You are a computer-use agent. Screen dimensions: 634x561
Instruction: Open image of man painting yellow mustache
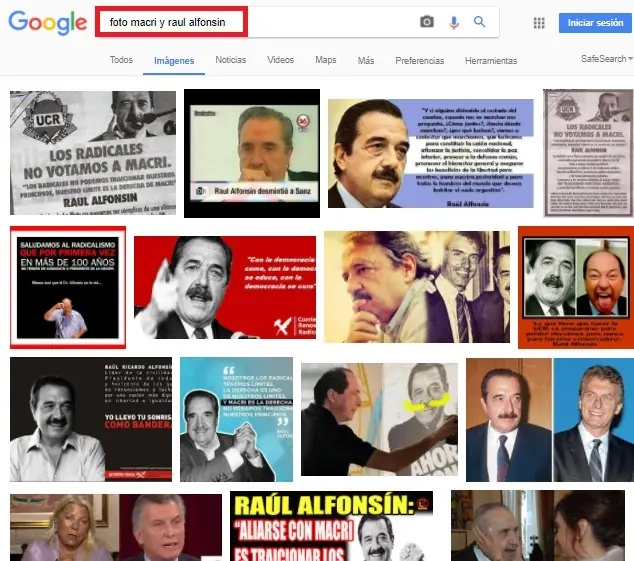click(x=379, y=419)
